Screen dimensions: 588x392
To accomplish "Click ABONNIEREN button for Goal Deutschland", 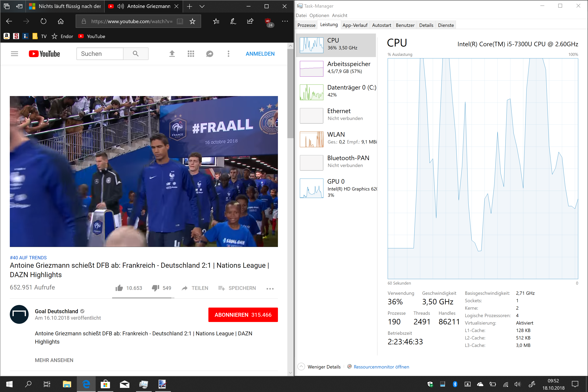I will pos(243,315).
